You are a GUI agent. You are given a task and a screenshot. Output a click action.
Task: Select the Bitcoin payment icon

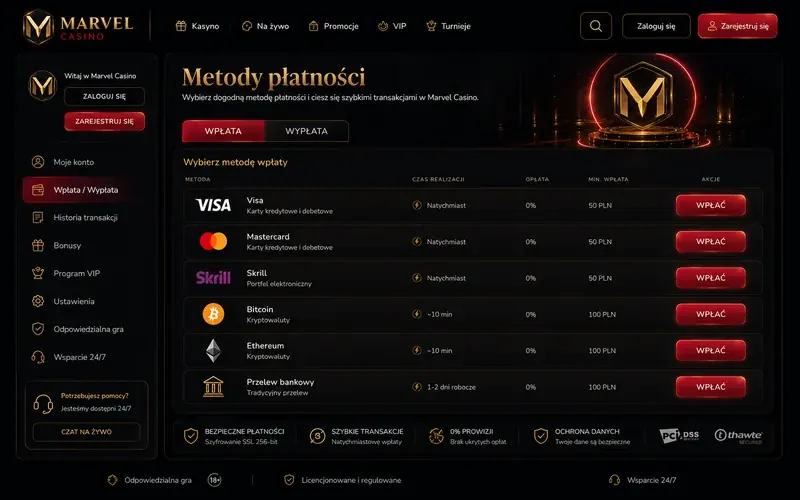point(213,314)
